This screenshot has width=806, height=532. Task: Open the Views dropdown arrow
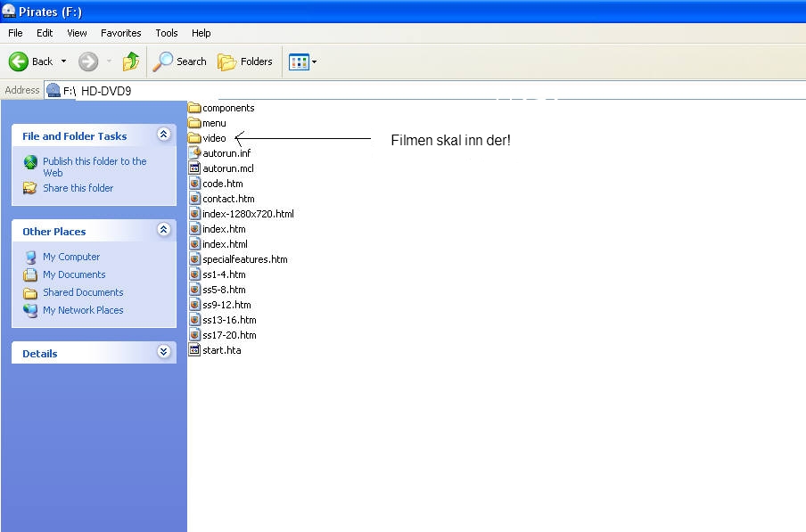click(x=314, y=61)
